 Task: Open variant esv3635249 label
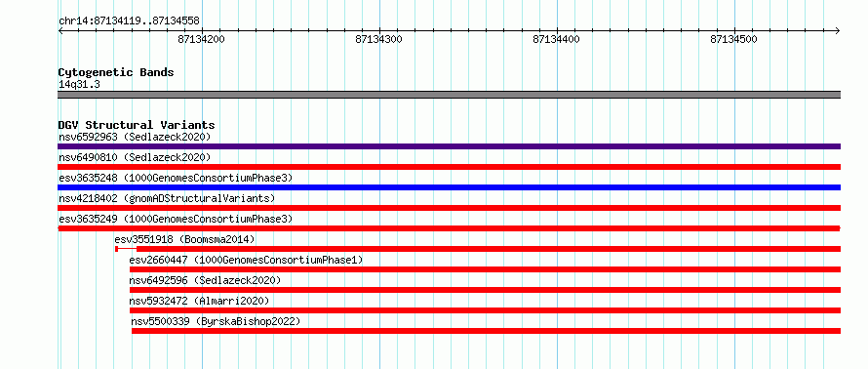coord(176,219)
